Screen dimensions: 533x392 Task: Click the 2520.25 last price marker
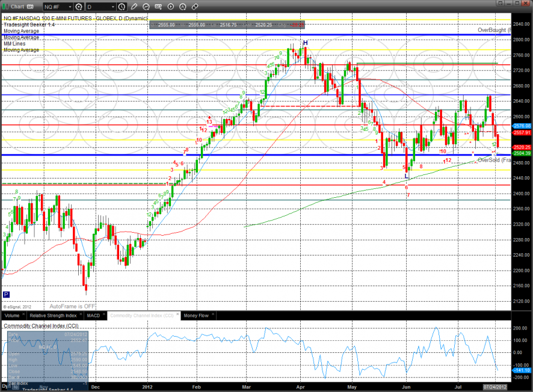522,147
